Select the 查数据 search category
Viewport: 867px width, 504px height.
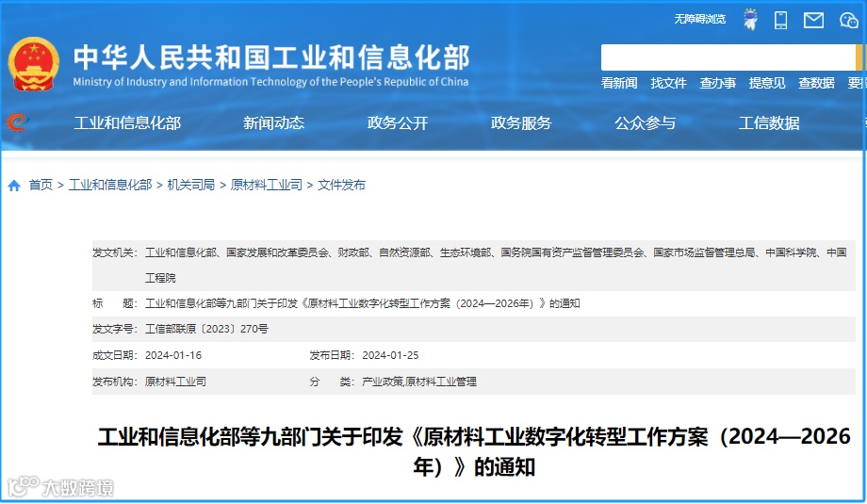click(816, 83)
